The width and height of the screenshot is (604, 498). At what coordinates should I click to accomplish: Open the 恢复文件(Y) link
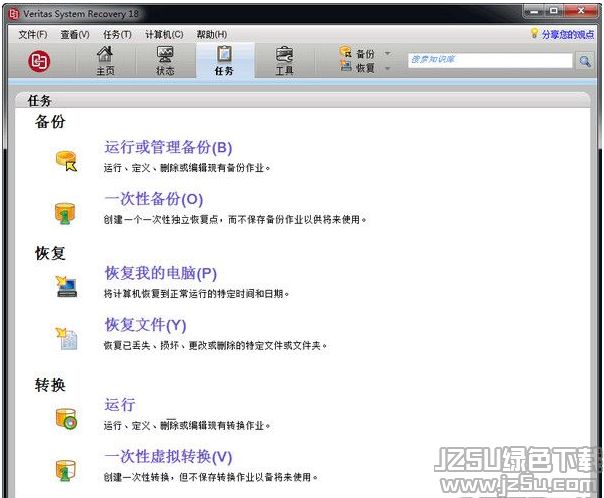pyautogui.click(x=145, y=325)
